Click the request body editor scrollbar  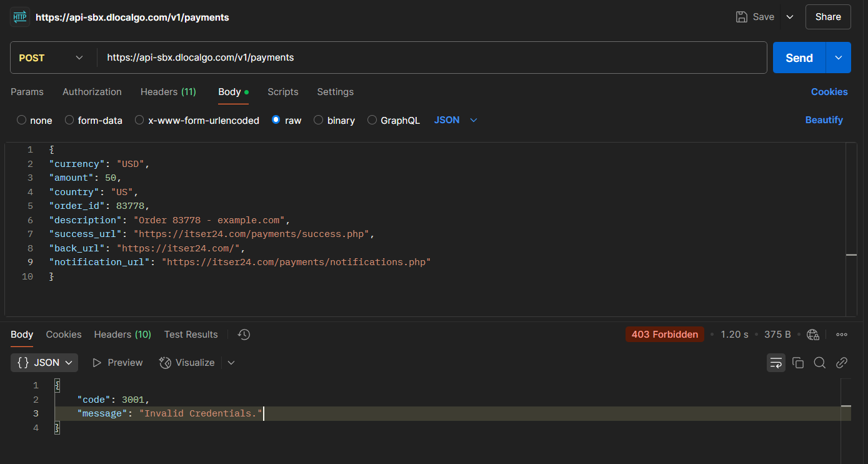tap(851, 229)
